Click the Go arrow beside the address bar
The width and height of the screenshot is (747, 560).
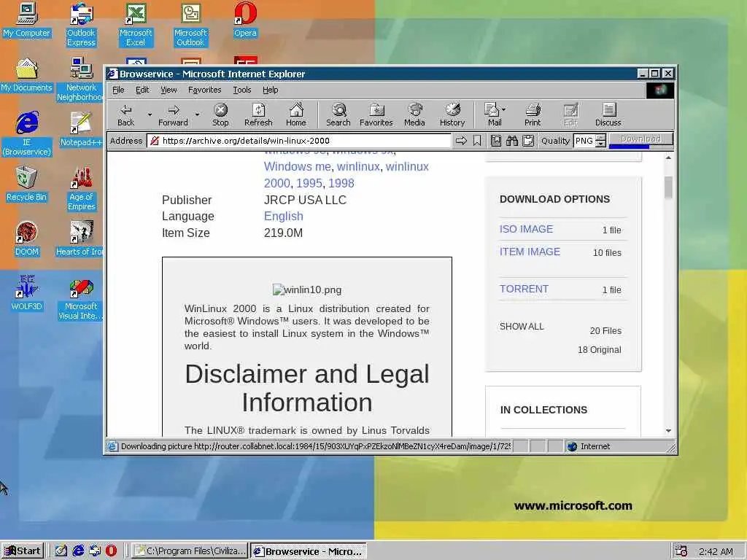(x=461, y=141)
